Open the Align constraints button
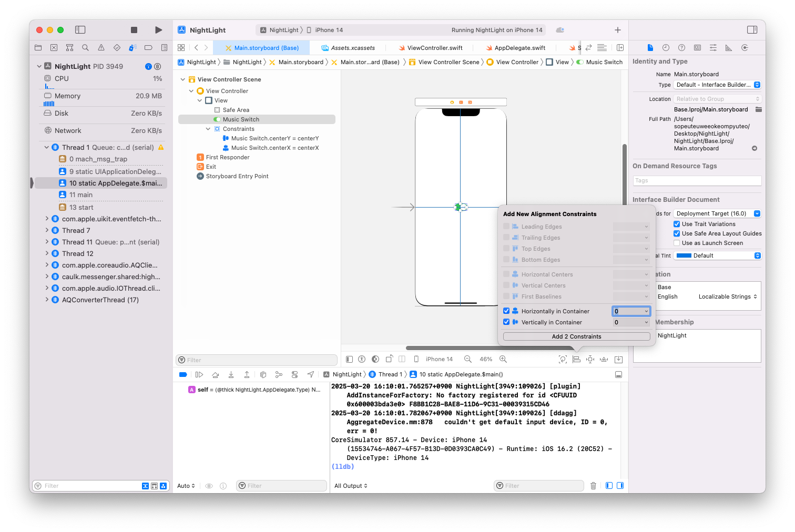 pos(576,359)
